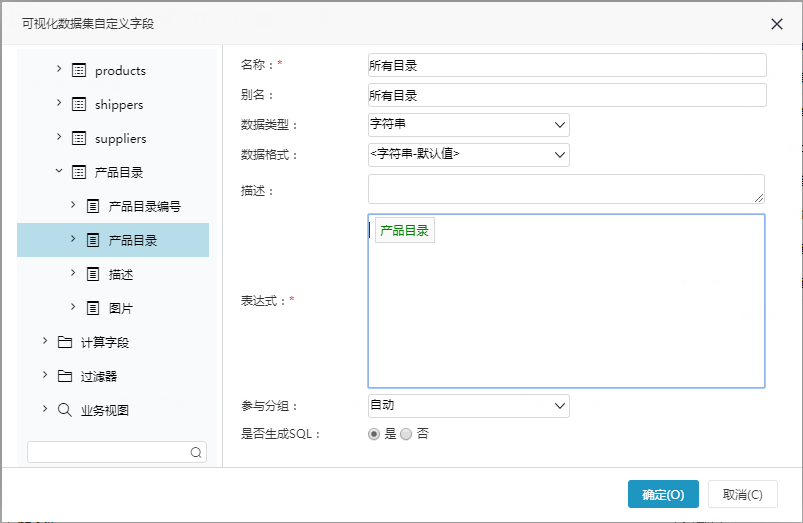
Task: Open the 数据类型 dropdown
Action: [469, 125]
